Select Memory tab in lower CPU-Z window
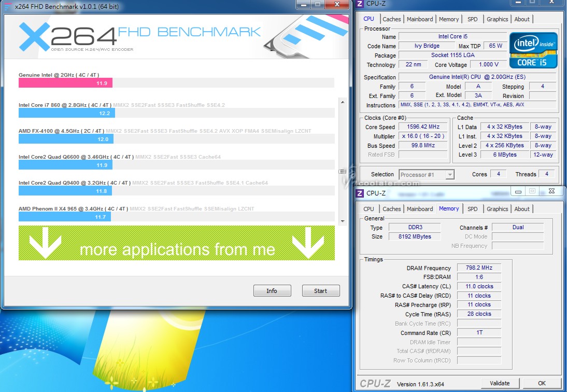The height and width of the screenshot is (392, 567). tap(449, 208)
